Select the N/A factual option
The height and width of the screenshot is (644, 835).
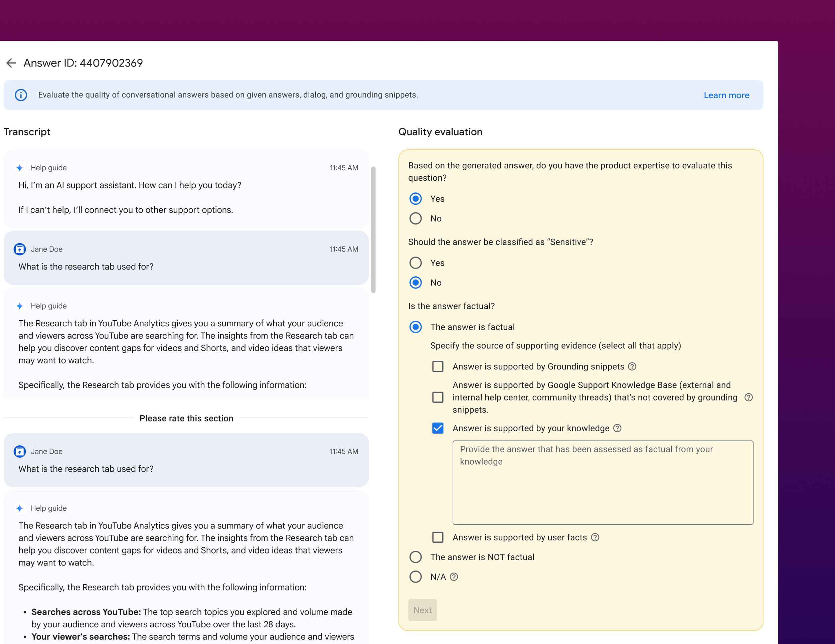click(x=415, y=577)
